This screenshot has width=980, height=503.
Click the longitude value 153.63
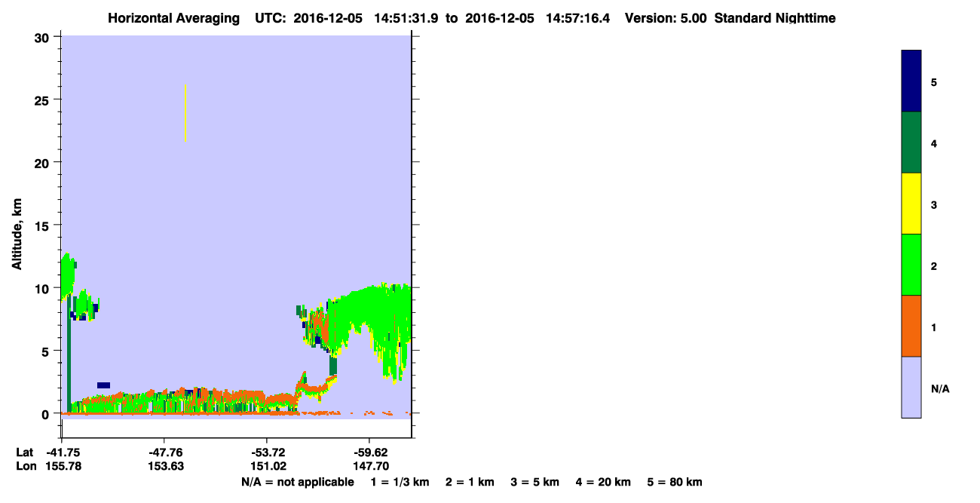coord(164,466)
